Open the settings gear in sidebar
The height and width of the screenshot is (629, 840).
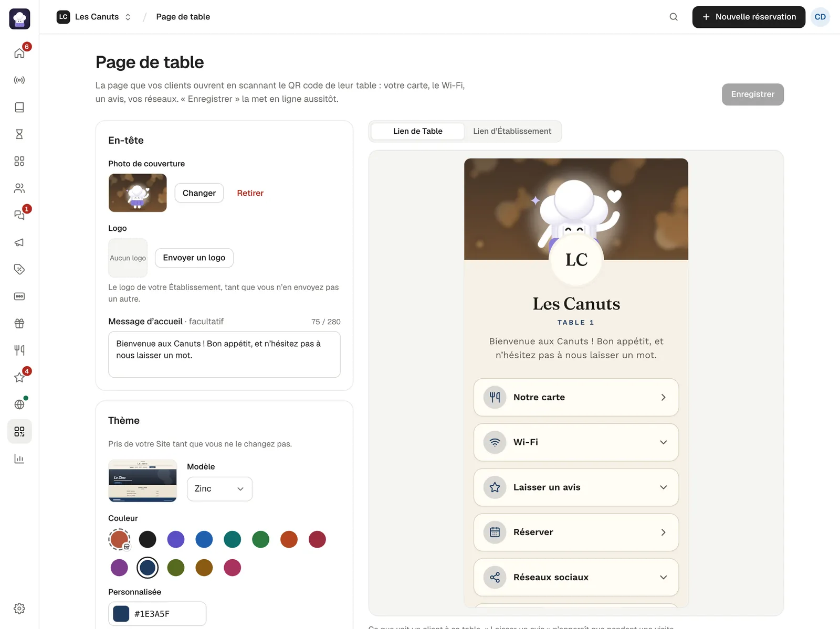pyautogui.click(x=19, y=609)
